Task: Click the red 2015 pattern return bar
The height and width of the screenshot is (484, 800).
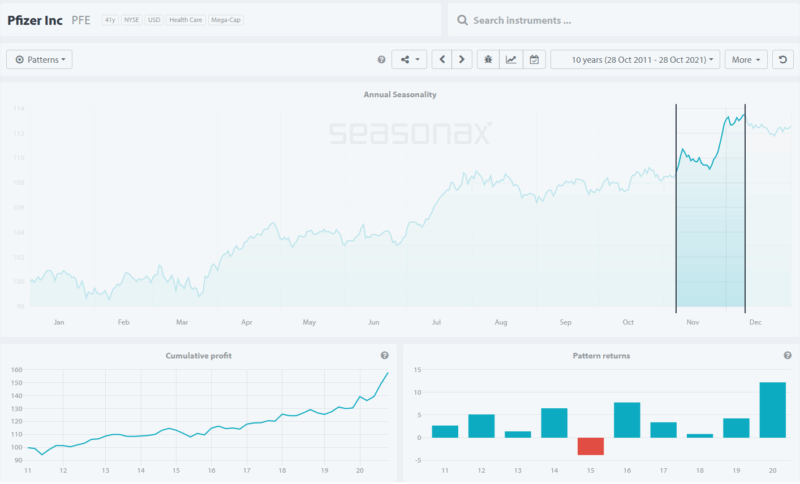Action: (590, 446)
